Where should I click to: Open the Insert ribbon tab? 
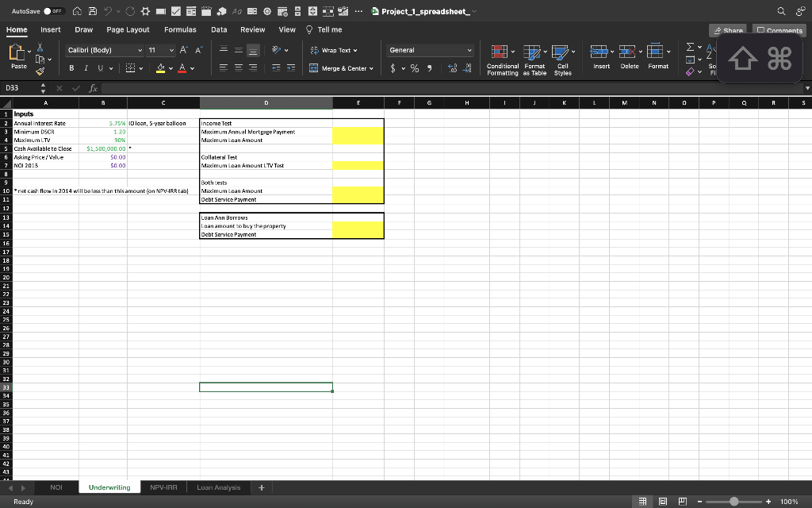50,29
